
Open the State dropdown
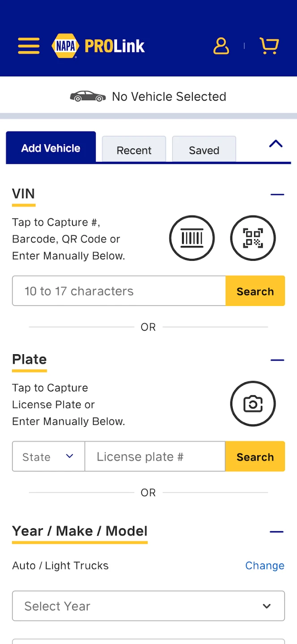48,457
